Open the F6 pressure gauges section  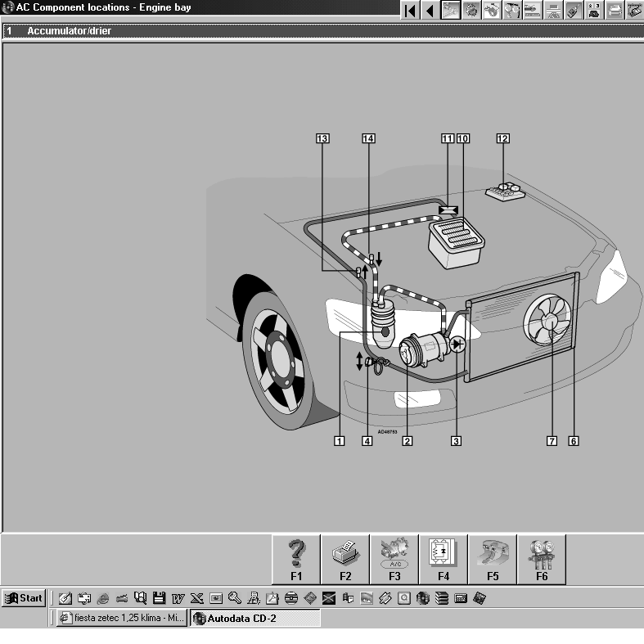click(541, 559)
